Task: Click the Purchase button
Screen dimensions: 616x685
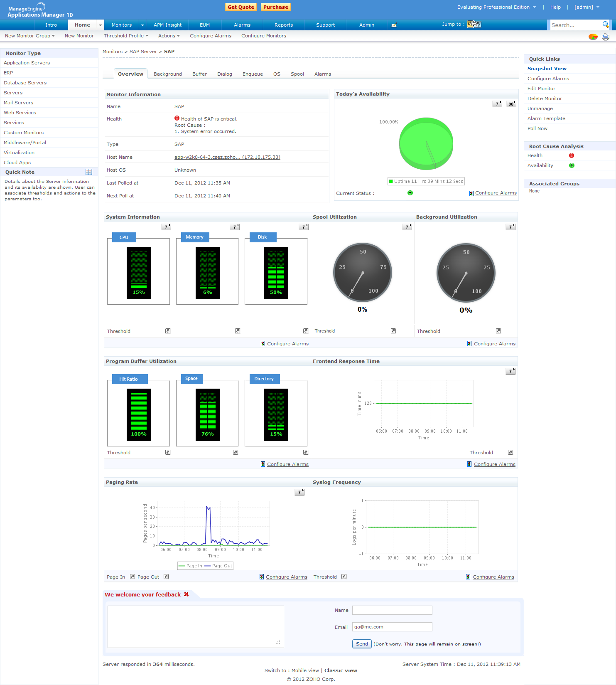Action: [x=276, y=7]
